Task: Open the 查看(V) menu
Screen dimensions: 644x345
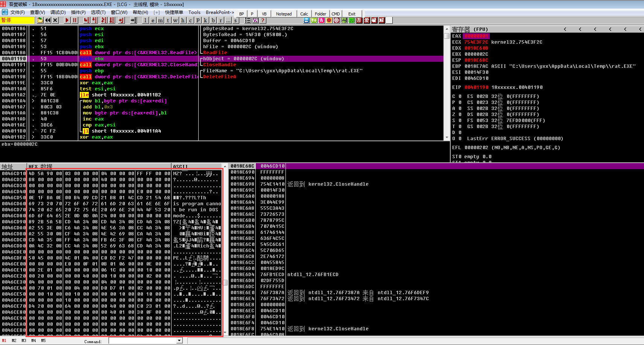Action: point(37,12)
